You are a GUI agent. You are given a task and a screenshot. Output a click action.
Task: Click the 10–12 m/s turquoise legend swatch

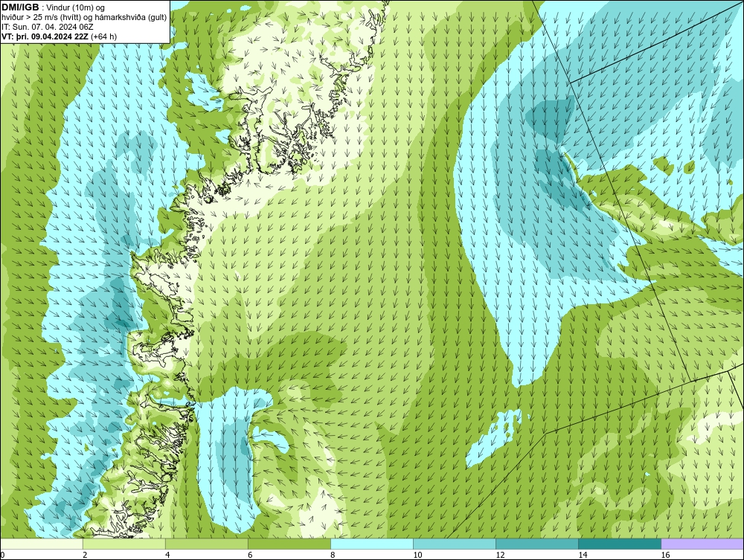pyautogui.click(x=455, y=544)
